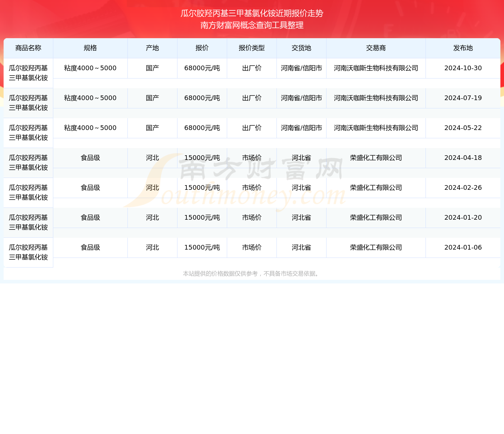Click 食品级 in the 2024-02-26 row

(x=90, y=188)
